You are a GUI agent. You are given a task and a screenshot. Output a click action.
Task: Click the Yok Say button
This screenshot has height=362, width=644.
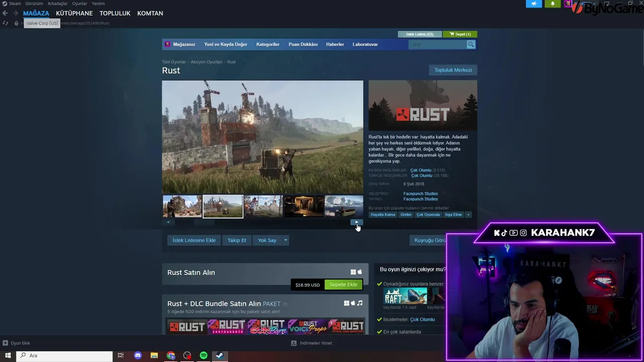pyautogui.click(x=267, y=240)
